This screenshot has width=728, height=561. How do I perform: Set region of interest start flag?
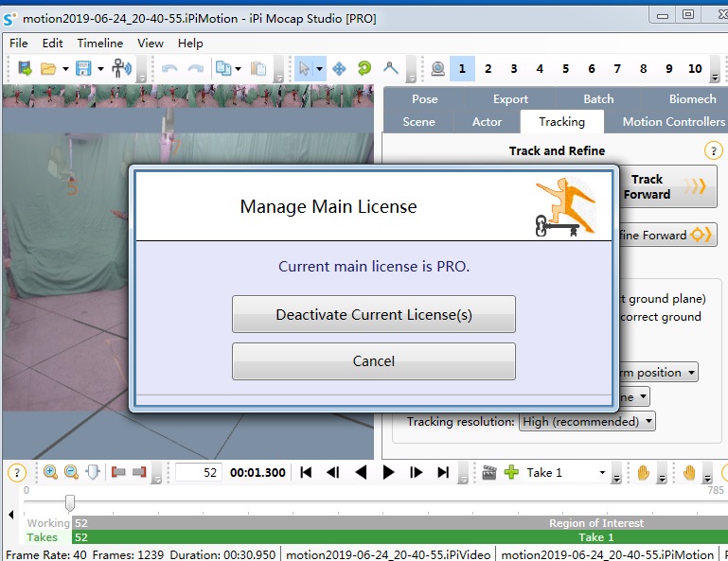pyautogui.click(x=118, y=472)
